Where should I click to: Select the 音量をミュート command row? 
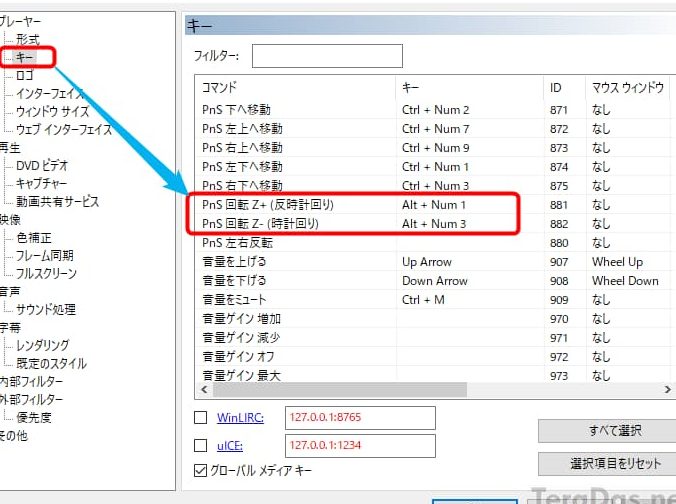tap(238, 300)
